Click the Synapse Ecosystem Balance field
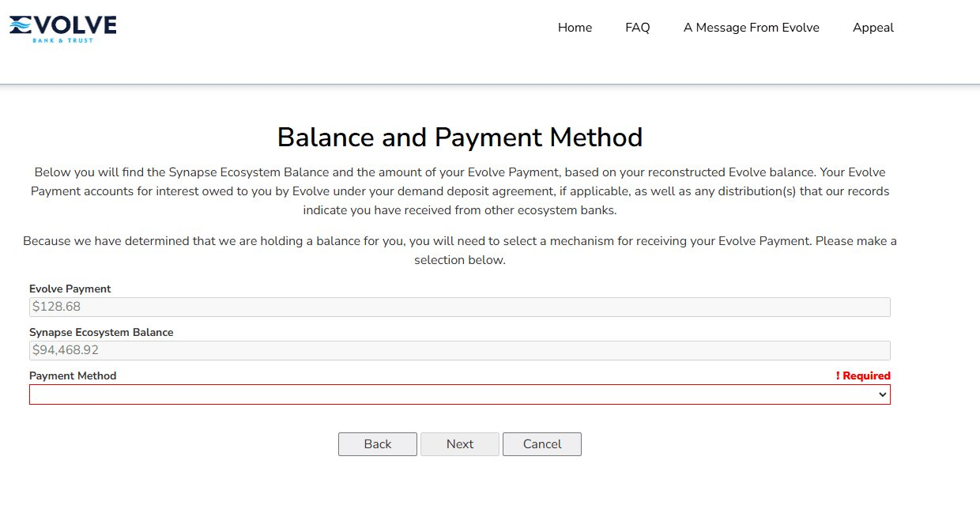Screen dimensions: 980x532 click(460, 350)
